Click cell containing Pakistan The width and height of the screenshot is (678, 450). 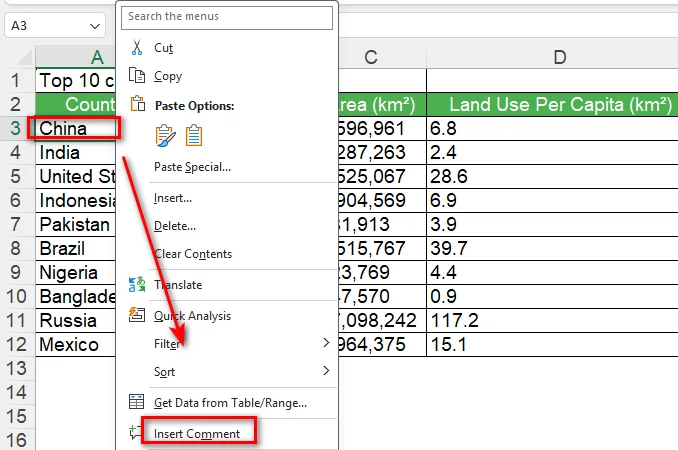point(76,224)
